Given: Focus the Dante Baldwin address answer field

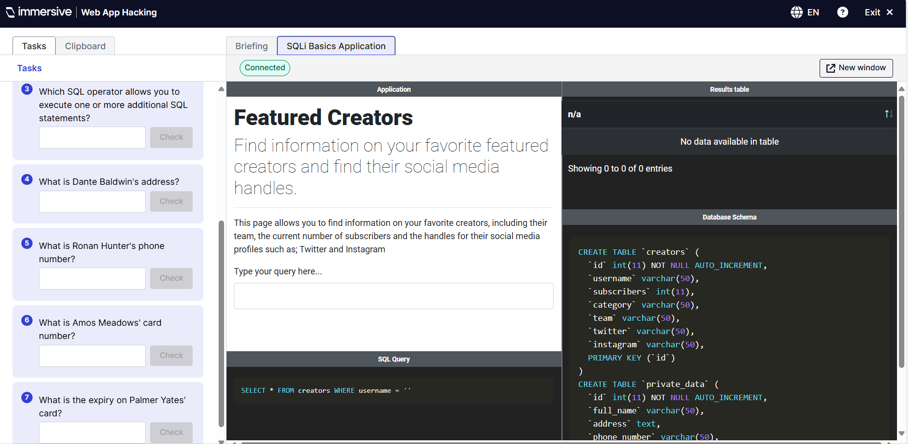Looking at the screenshot, I should (x=92, y=201).
